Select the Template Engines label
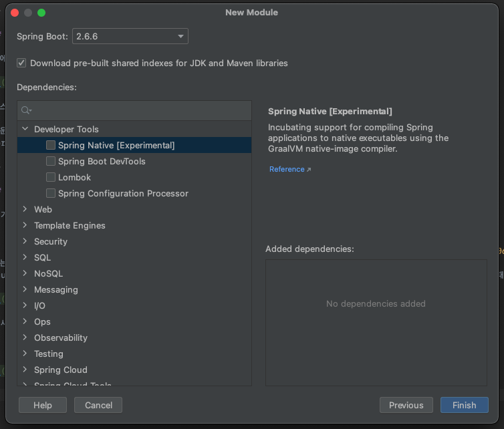 (x=70, y=226)
